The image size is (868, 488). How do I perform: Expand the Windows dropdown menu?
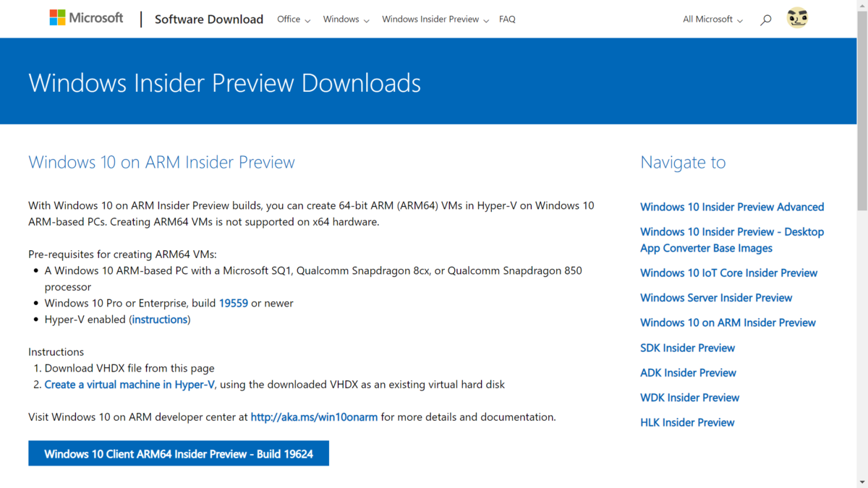346,20
